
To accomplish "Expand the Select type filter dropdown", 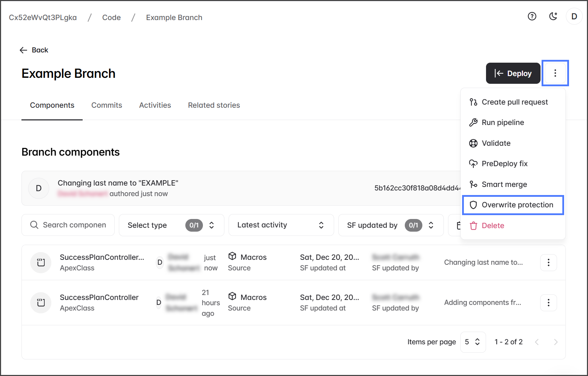I will pyautogui.click(x=171, y=225).
